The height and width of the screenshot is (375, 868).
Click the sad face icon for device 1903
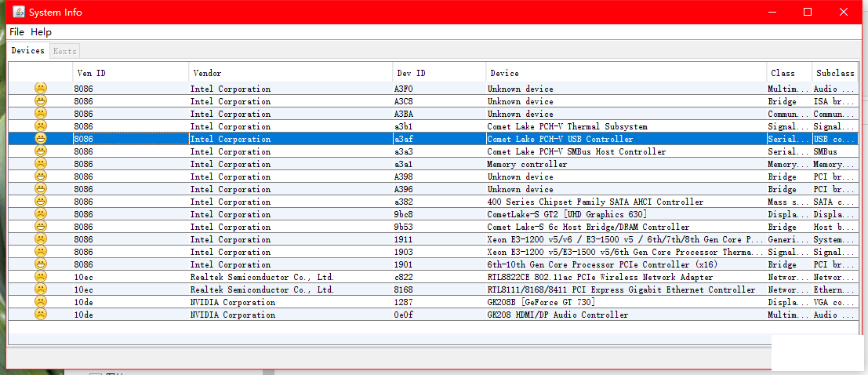coord(41,252)
